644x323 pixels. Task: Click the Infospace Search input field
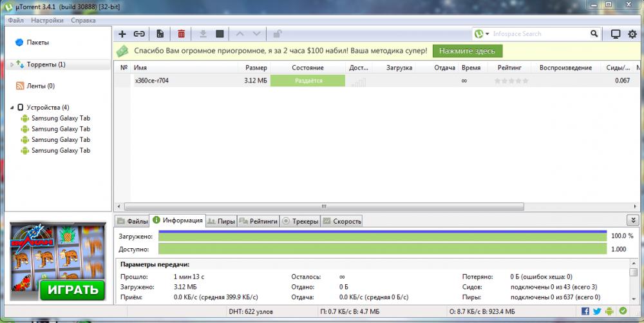[540, 34]
